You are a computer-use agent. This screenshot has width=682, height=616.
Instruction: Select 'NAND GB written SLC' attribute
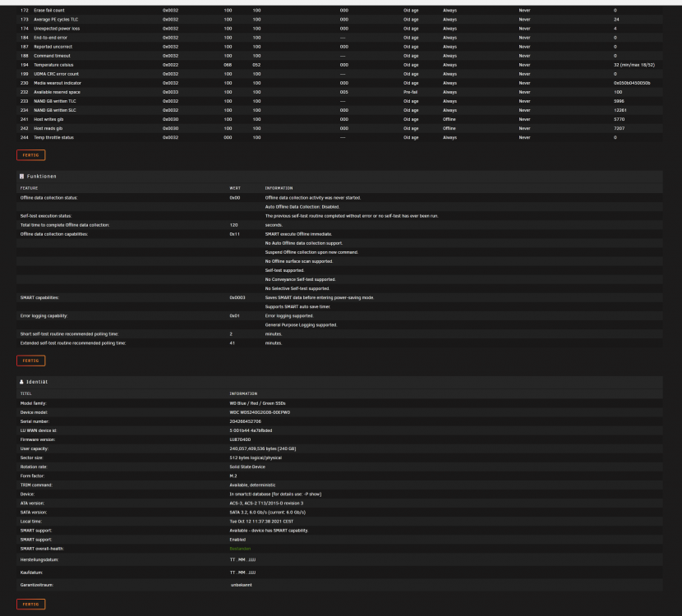click(55, 111)
